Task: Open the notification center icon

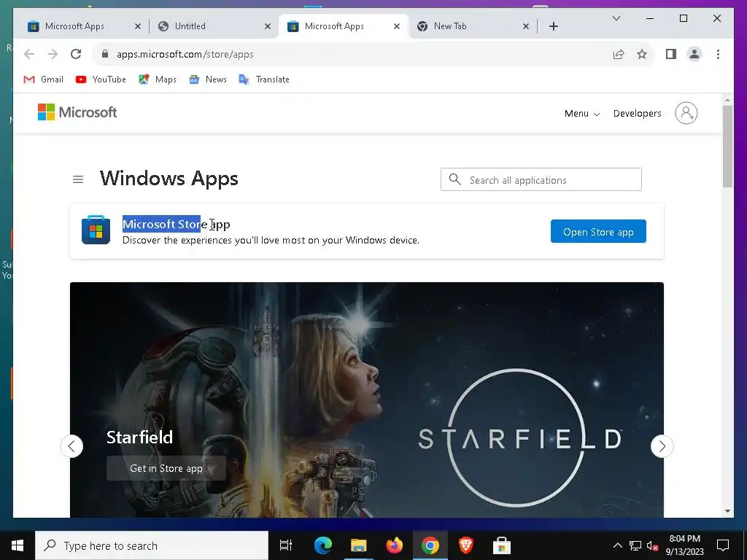Action: tap(723, 545)
